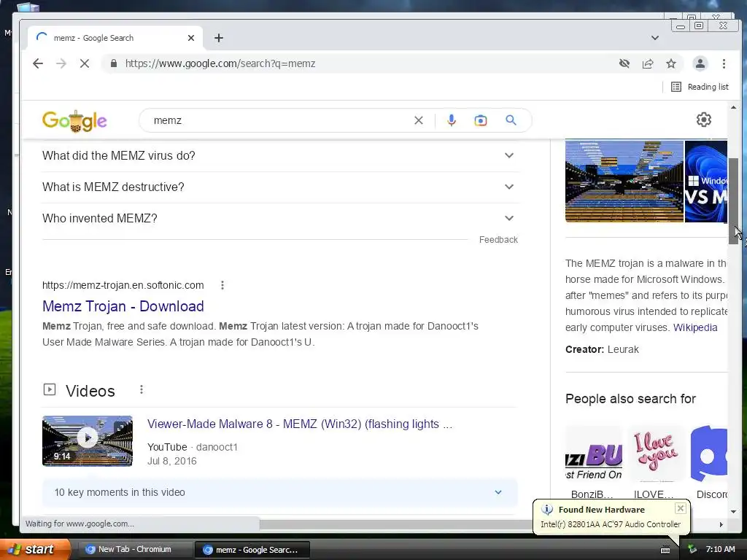
Task: Select memz - Google Search taskbar item
Action: coord(252,550)
